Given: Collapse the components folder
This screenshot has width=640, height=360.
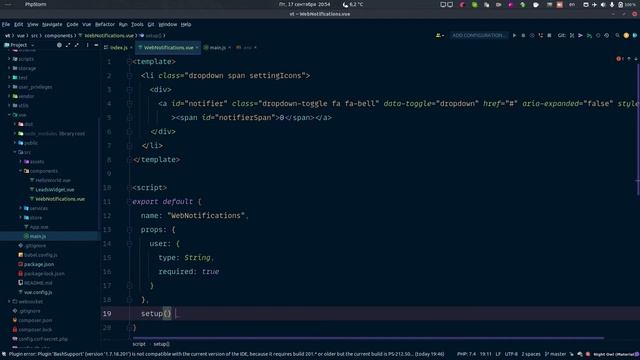Looking at the screenshot, I should [21, 171].
